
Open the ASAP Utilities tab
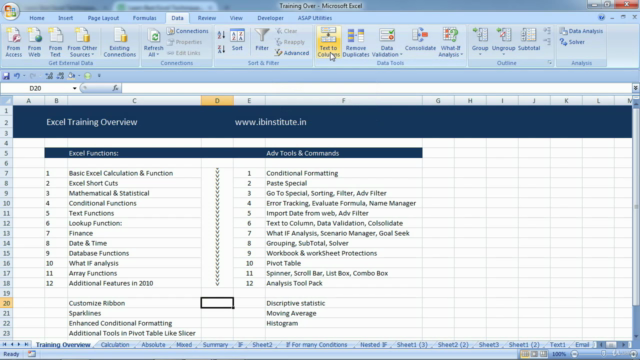315,18
